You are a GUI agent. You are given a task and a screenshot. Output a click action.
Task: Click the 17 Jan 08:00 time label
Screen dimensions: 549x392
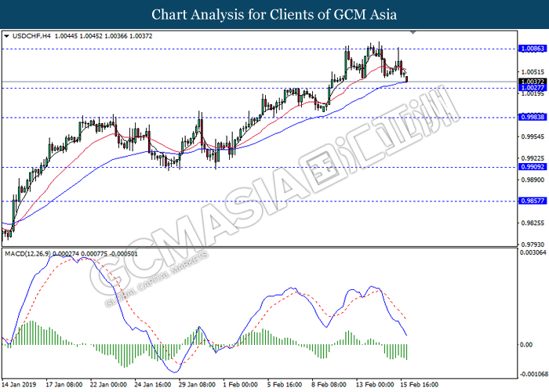[64, 385]
